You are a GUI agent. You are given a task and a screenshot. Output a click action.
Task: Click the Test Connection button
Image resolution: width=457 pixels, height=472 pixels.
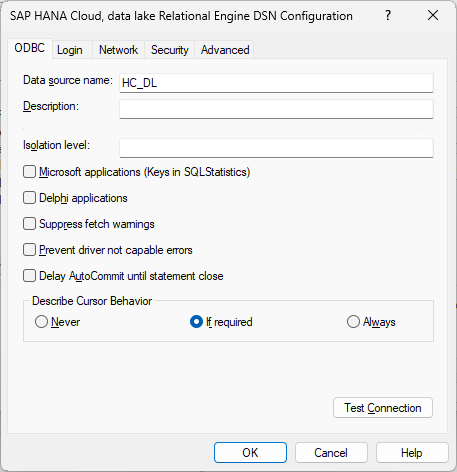point(383,408)
